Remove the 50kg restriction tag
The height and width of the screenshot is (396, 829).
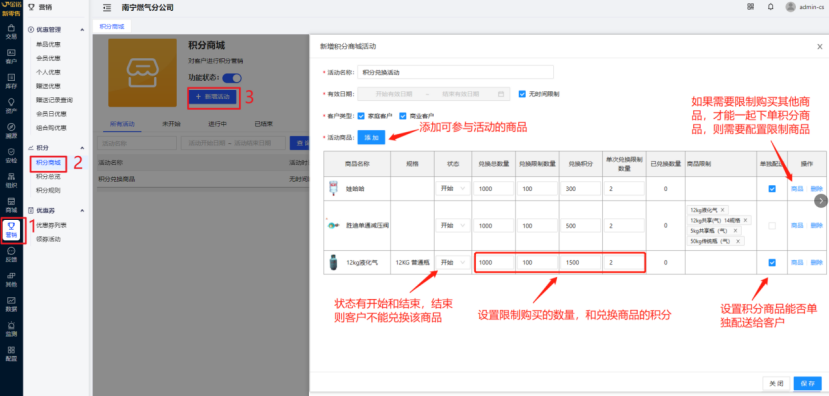click(x=738, y=241)
